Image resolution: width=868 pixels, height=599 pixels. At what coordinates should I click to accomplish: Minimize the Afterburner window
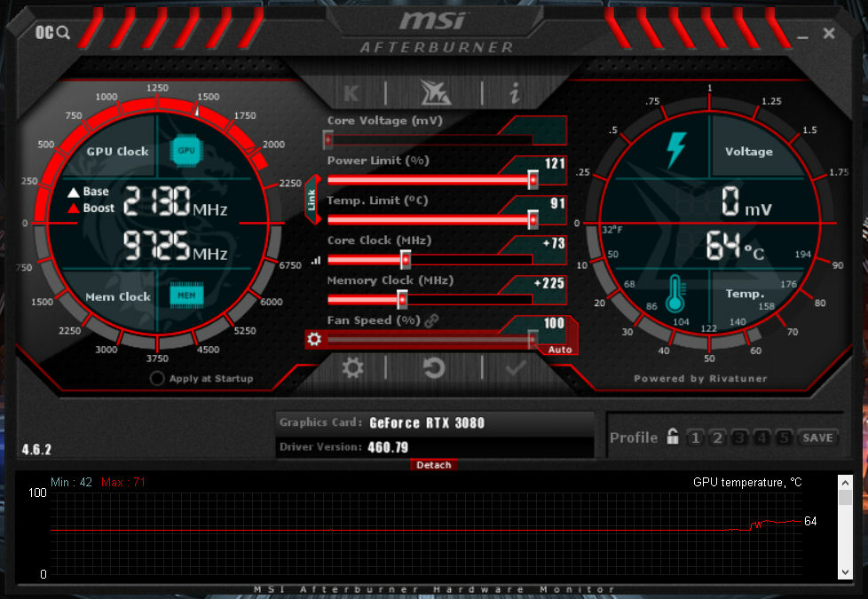pyautogui.click(x=802, y=37)
